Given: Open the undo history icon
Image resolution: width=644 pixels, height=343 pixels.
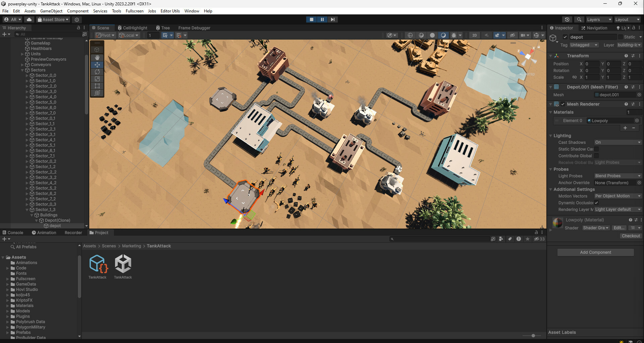Looking at the screenshot, I should (567, 19).
